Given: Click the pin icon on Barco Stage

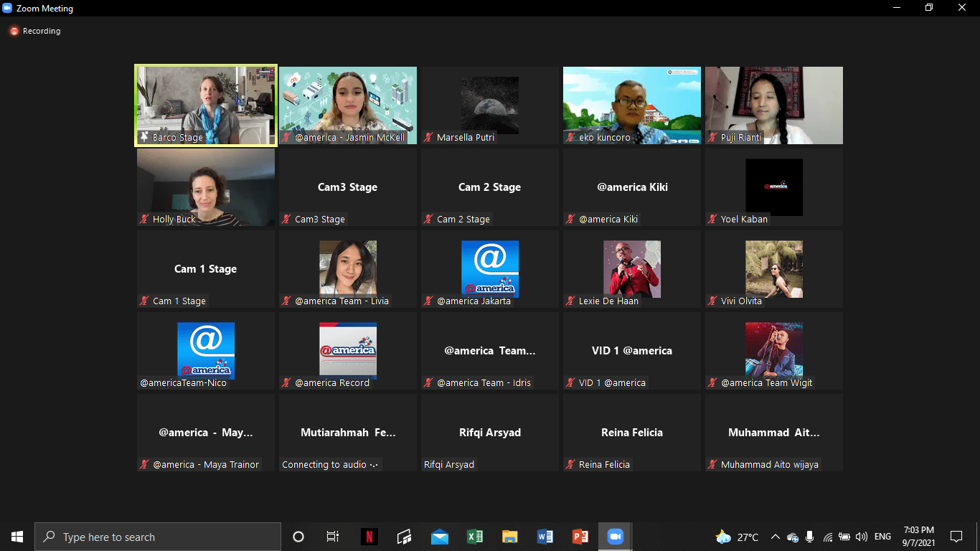Looking at the screenshot, I should point(144,137).
